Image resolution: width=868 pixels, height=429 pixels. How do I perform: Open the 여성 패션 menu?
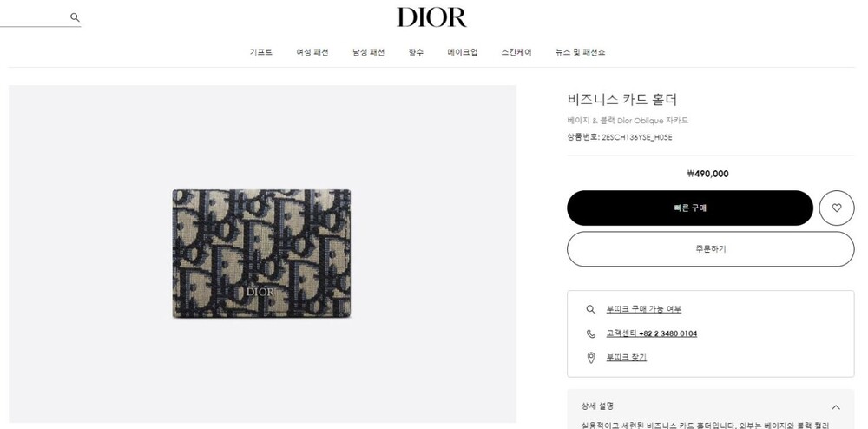pos(312,52)
